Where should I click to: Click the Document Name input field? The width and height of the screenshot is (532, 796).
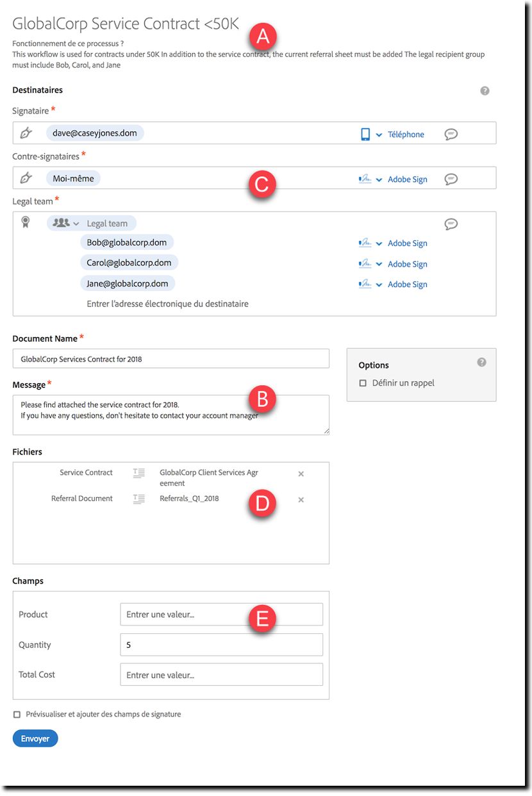171,359
